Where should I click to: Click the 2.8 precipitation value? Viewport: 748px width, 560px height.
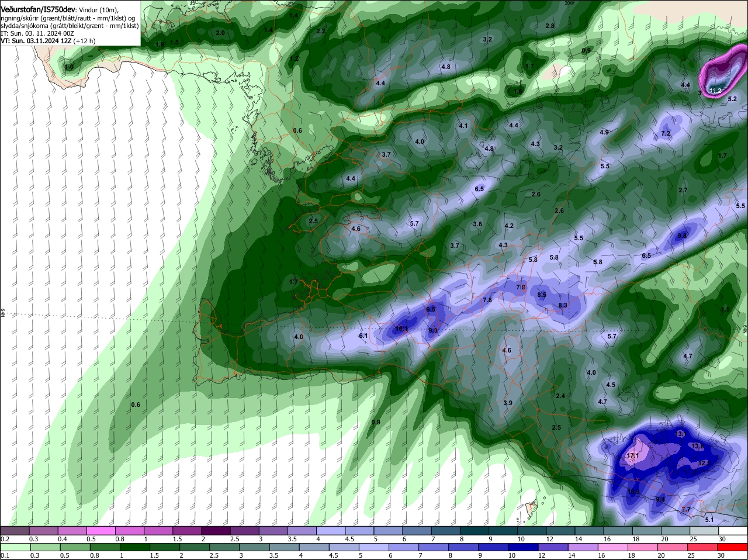pos(550,26)
